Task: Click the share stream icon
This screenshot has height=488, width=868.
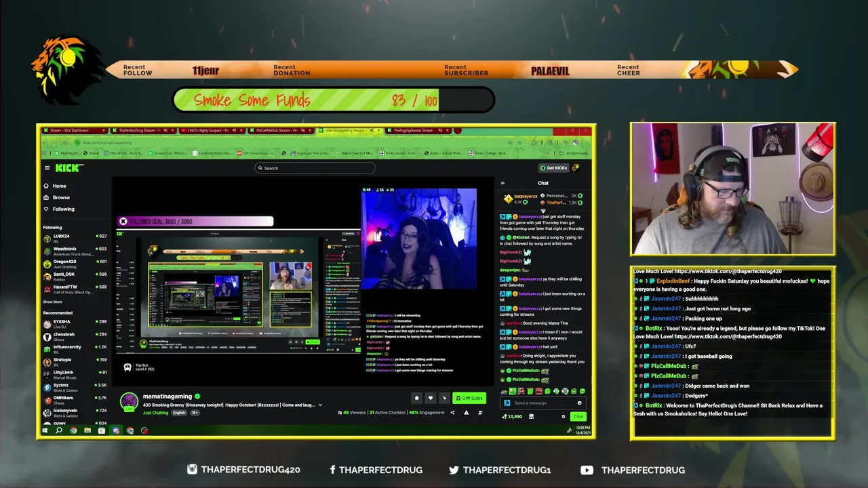Action: 452,412
